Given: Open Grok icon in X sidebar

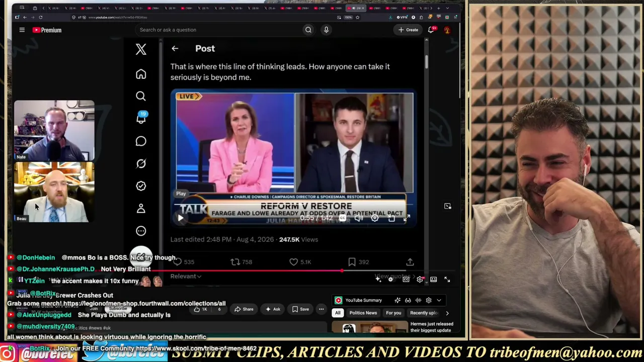Looking at the screenshot, I should pos(141,163).
